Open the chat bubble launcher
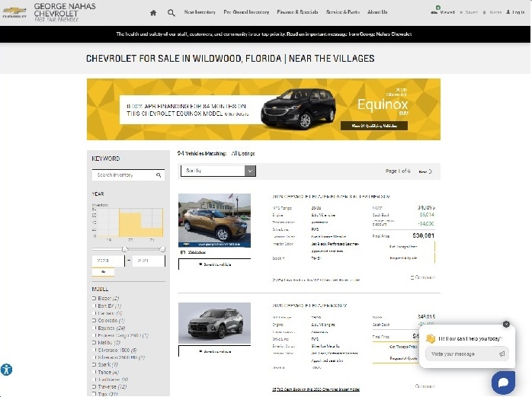This screenshot has height=397, width=532. click(x=503, y=383)
